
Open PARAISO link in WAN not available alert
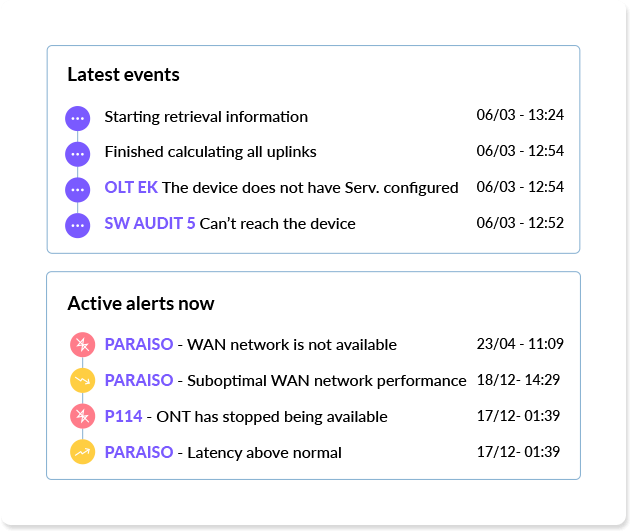point(139,344)
